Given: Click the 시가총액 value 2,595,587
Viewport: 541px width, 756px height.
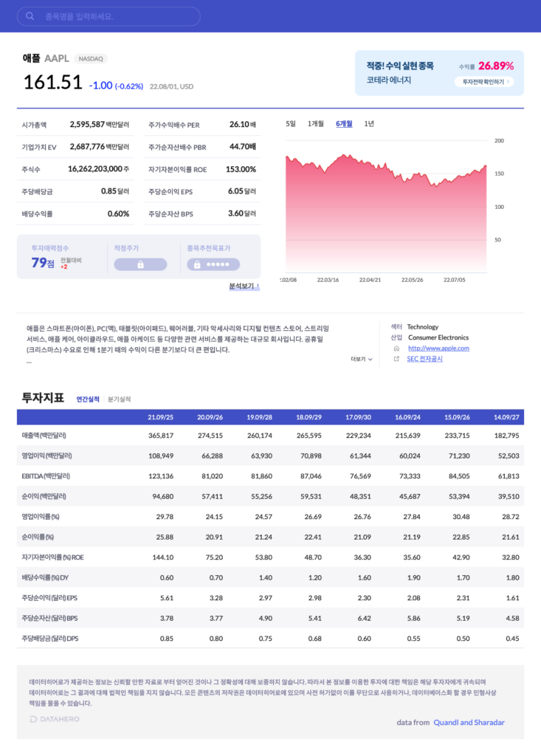Looking at the screenshot, I should coord(87,124).
